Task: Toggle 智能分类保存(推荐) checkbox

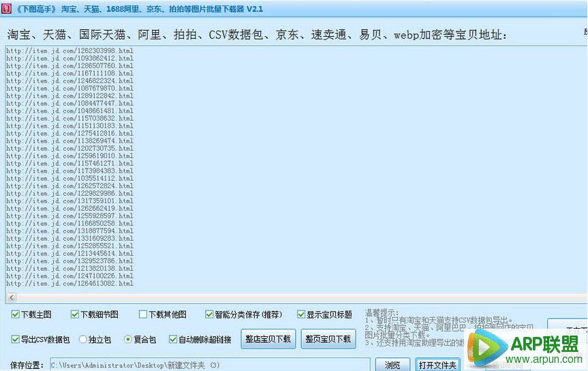Action: point(209,314)
